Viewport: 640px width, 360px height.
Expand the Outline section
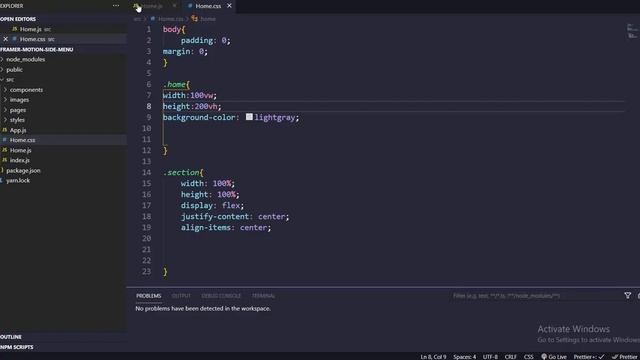(11, 337)
